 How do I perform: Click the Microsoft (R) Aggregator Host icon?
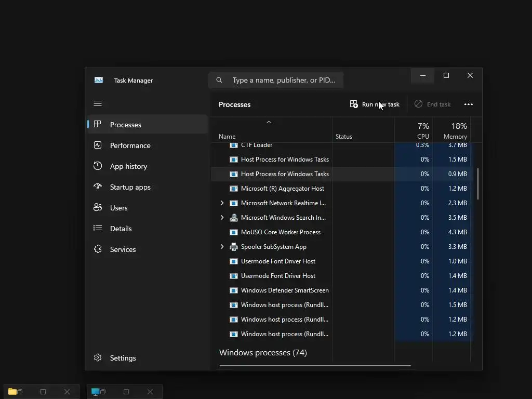pos(233,188)
